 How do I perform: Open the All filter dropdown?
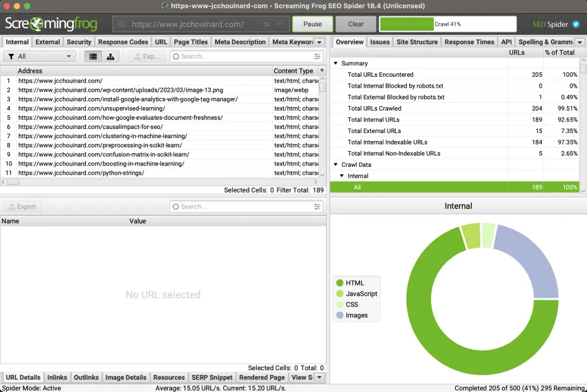click(x=40, y=57)
